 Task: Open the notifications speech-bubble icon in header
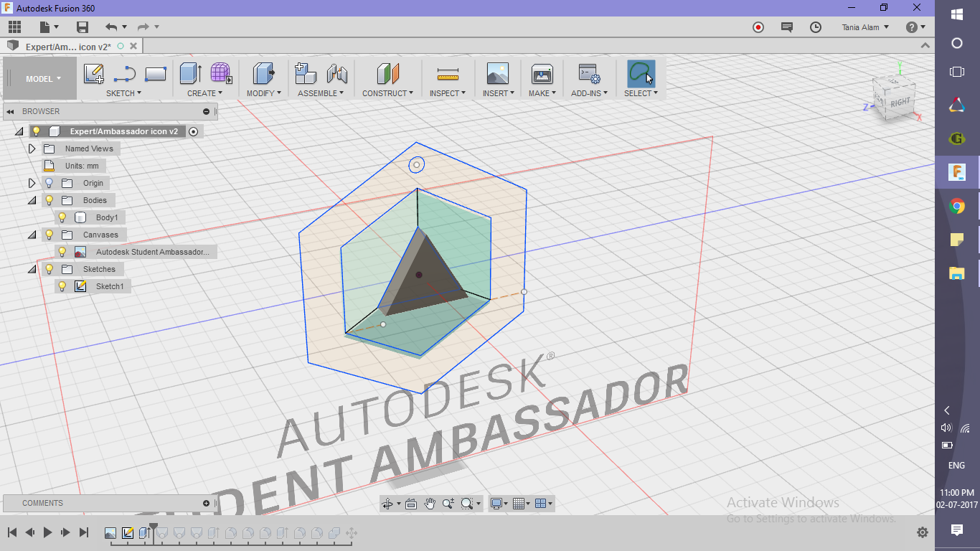(x=787, y=27)
